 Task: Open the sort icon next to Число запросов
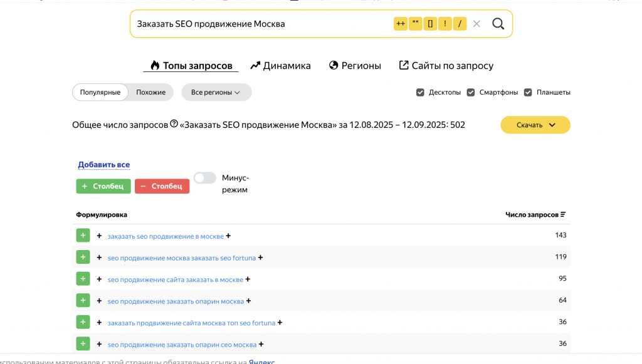click(x=564, y=214)
